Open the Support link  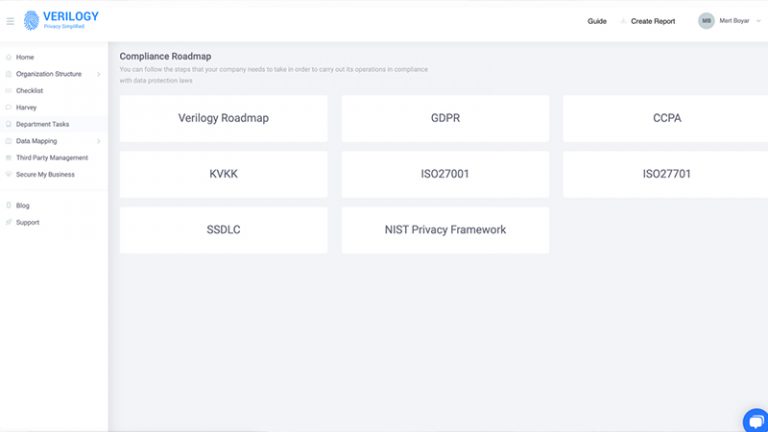click(x=27, y=222)
